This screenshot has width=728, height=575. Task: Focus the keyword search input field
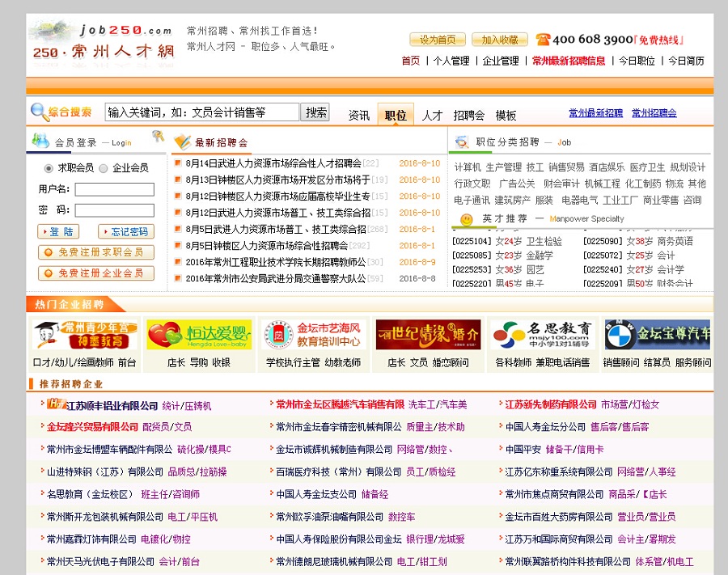pos(202,112)
